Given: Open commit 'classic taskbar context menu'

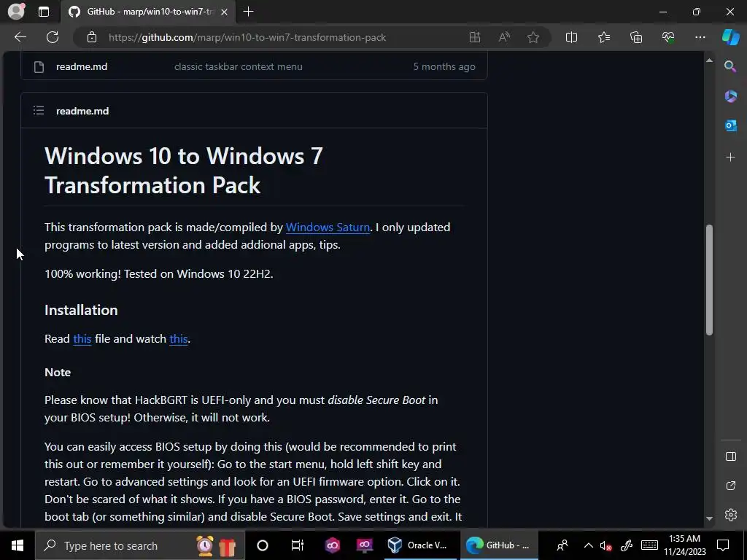Looking at the screenshot, I should 239,66.
